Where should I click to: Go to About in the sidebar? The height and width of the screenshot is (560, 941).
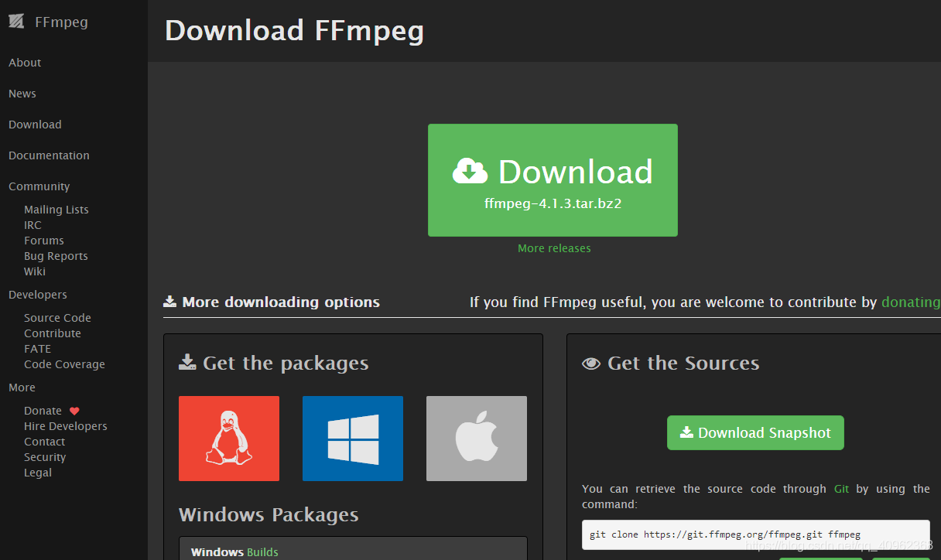point(25,63)
